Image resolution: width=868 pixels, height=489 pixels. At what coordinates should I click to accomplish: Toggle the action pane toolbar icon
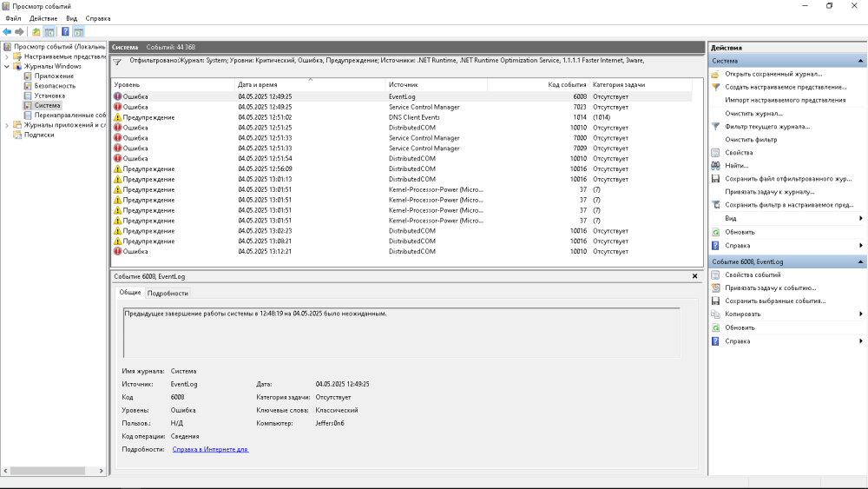79,31
